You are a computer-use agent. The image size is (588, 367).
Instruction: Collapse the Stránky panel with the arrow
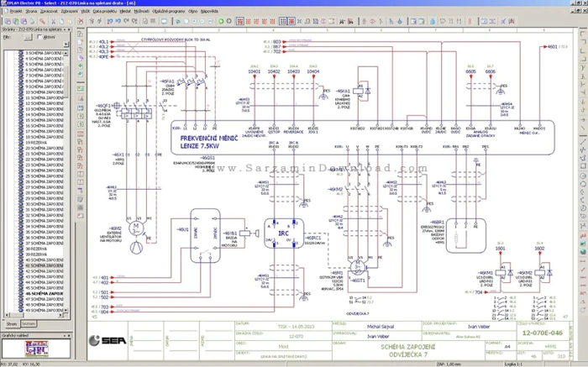[x=65, y=29]
